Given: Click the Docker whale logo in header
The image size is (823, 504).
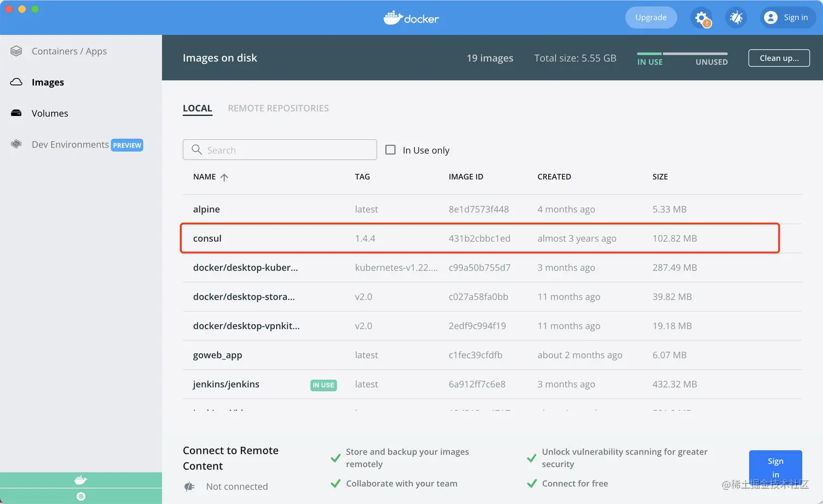Looking at the screenshot, I should 411,18.
